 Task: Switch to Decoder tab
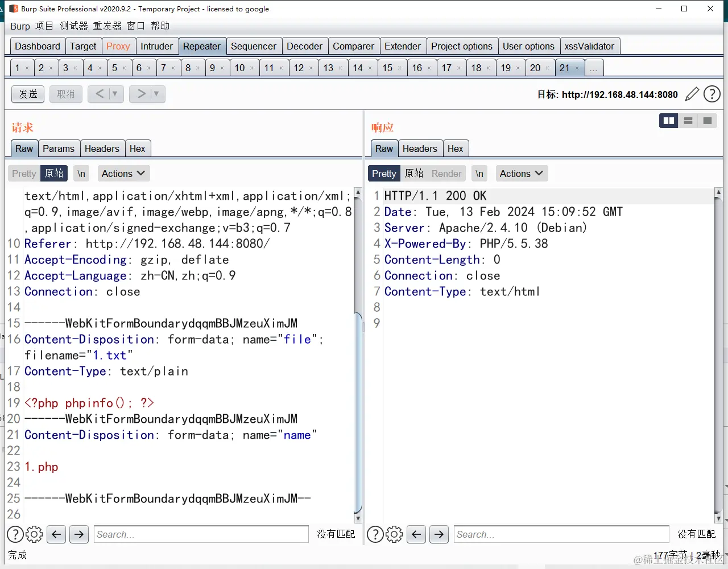pos(304,46)
